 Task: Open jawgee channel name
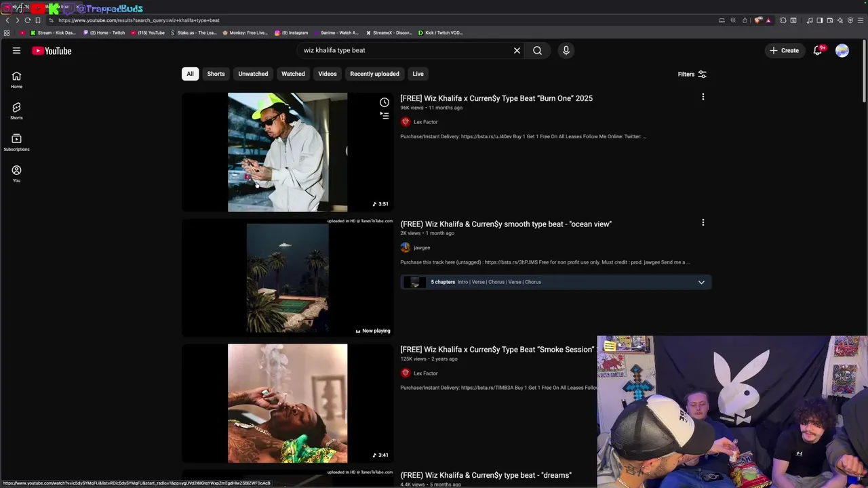pos(422,247)
